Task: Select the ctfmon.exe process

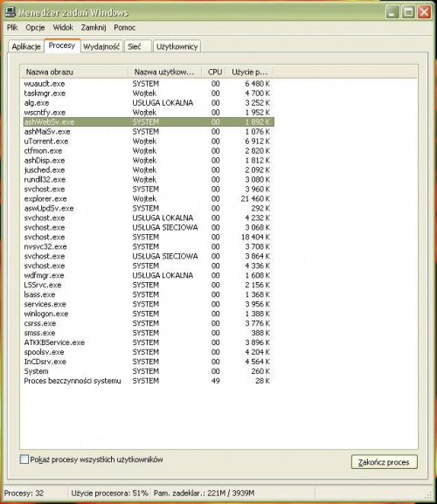Action: click(x=148, y=151)
